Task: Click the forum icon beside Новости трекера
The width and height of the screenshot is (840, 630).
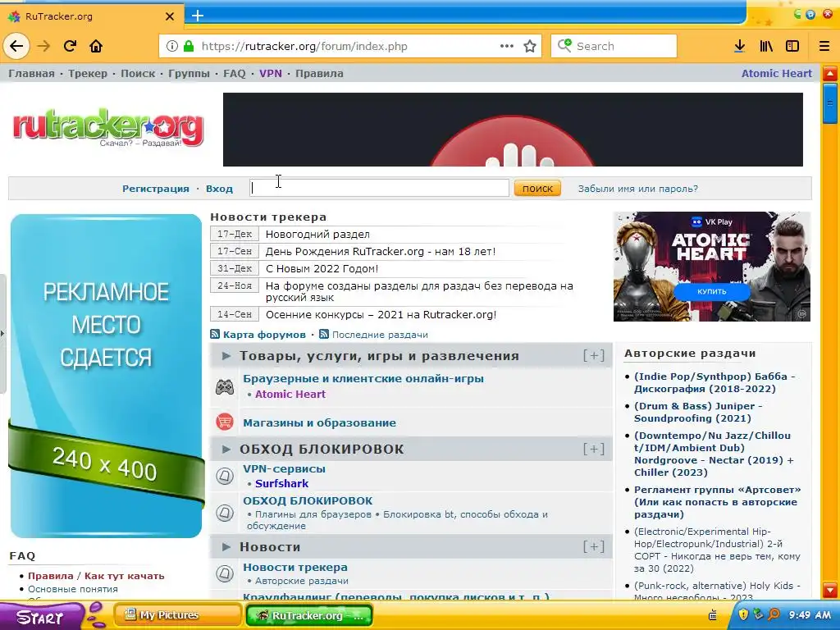Action: (225, 573)
